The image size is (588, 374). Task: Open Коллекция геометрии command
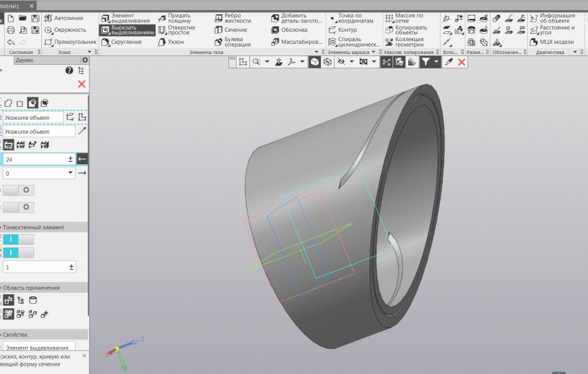404,42
